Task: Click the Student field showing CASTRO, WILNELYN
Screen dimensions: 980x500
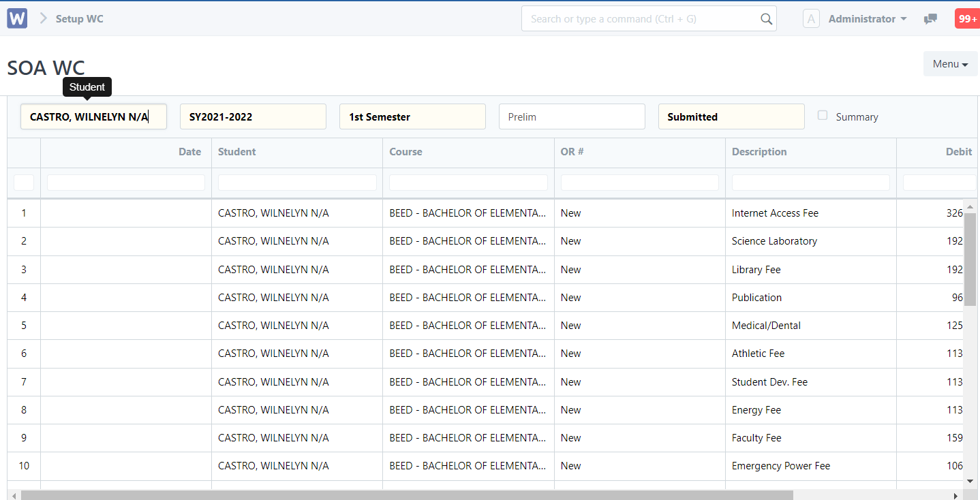Action: [x=93, y=116]
